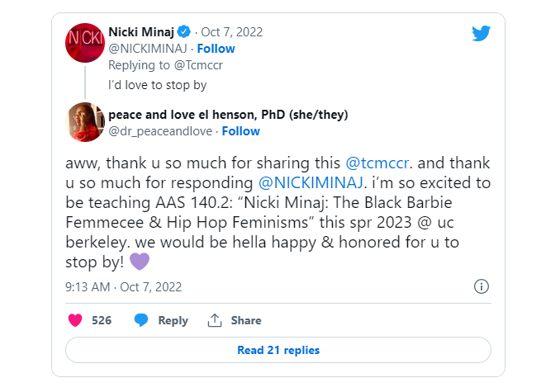Click the share upload icon
This screenshot has width=541, height=392.
(x=215, y=320)
